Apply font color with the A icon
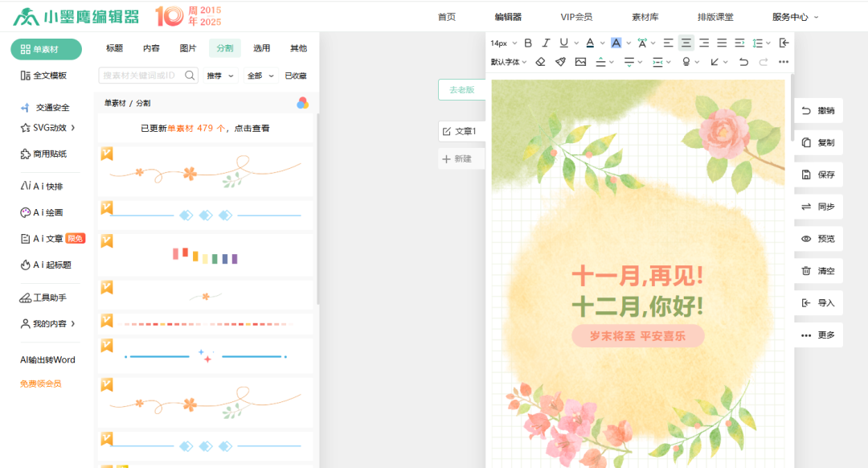Viewport: 868px width, 468px height. coord(590,43)
